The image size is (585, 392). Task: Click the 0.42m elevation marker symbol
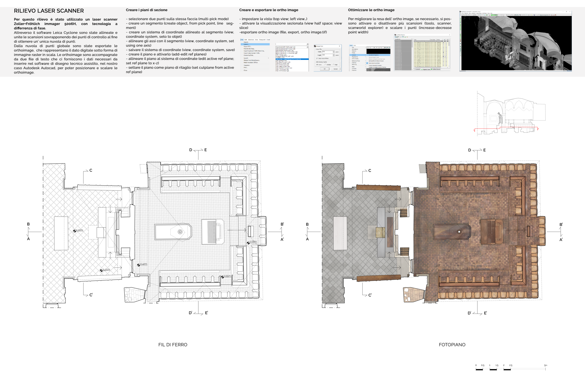(138, 265)
